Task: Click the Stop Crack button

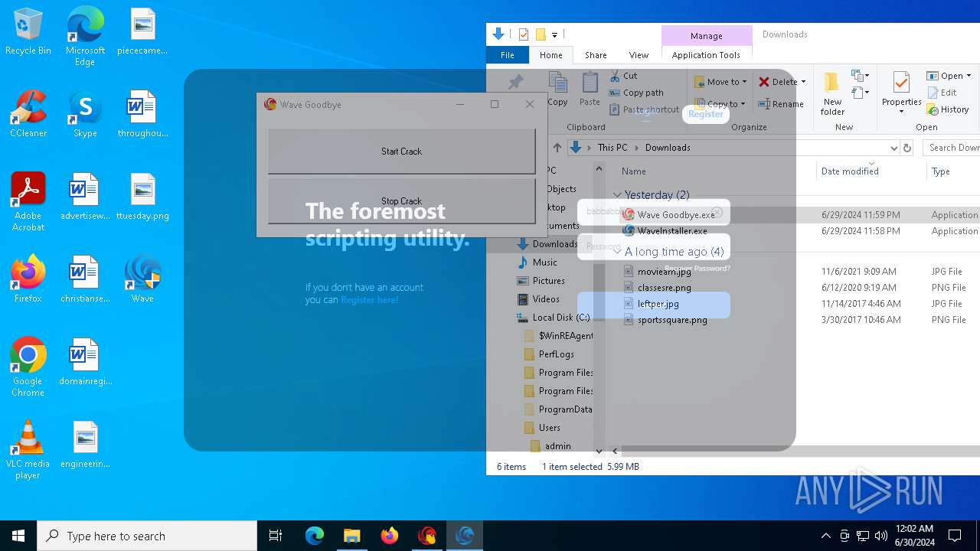Action: (402, 201)
